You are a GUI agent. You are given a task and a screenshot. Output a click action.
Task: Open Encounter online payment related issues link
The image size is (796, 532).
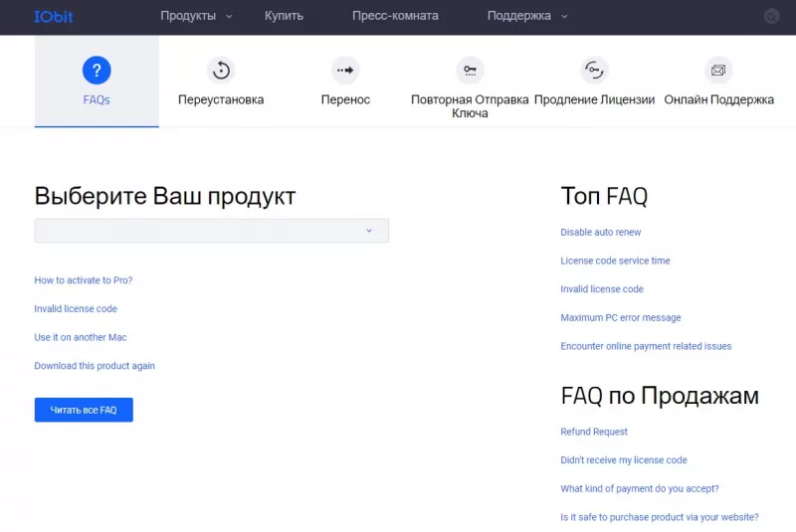[646, 346]
